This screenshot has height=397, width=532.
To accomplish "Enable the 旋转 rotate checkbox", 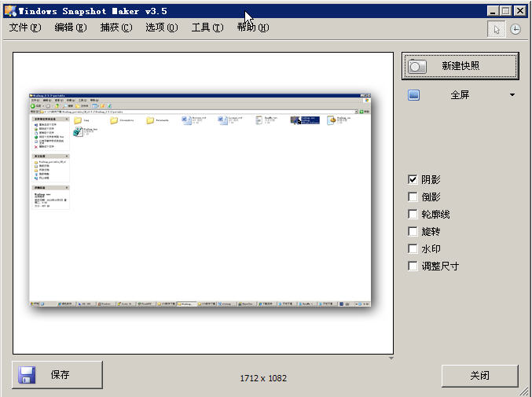I will tap(413, 231).
